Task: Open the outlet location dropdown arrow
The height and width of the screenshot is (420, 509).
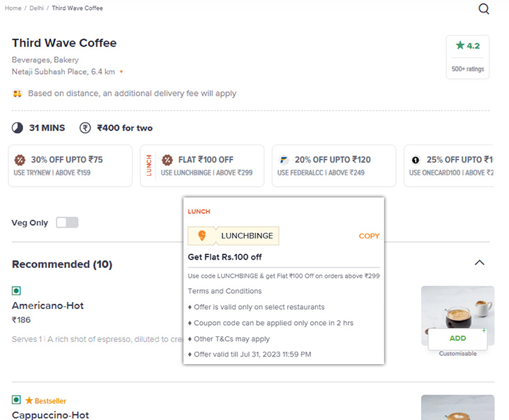Action: 121,72
